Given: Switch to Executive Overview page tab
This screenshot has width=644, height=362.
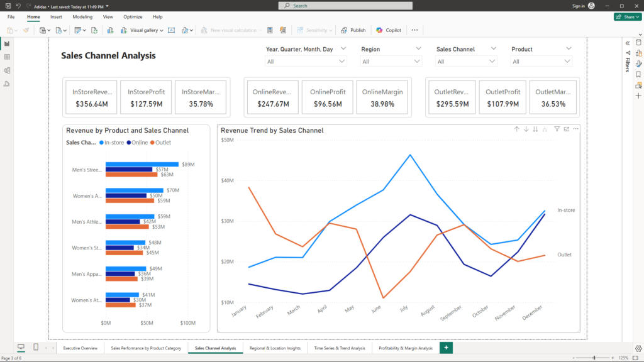Looking at the screenshot, I should [80, 348].
